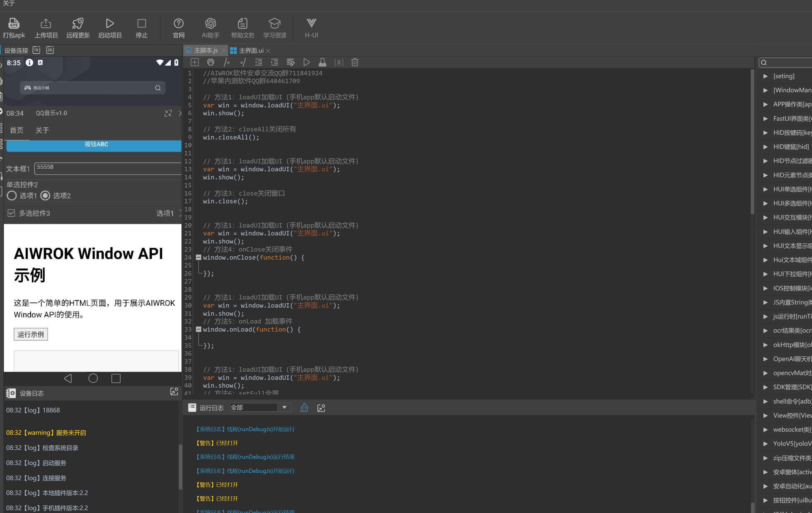The height and width of the screenshot is (513, 812).
Task: Click the 文本框1 input field
Action: point(108,168)
